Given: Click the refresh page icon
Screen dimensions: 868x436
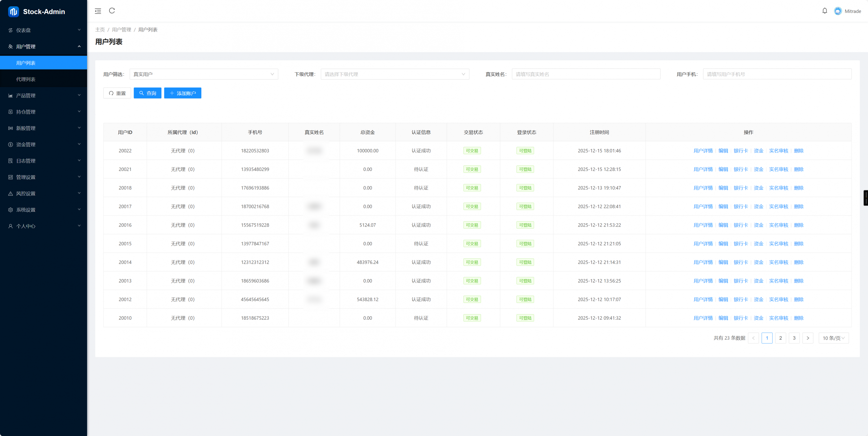Looking at the screenshot, I should pyautogui.click(x=112, y=11).
